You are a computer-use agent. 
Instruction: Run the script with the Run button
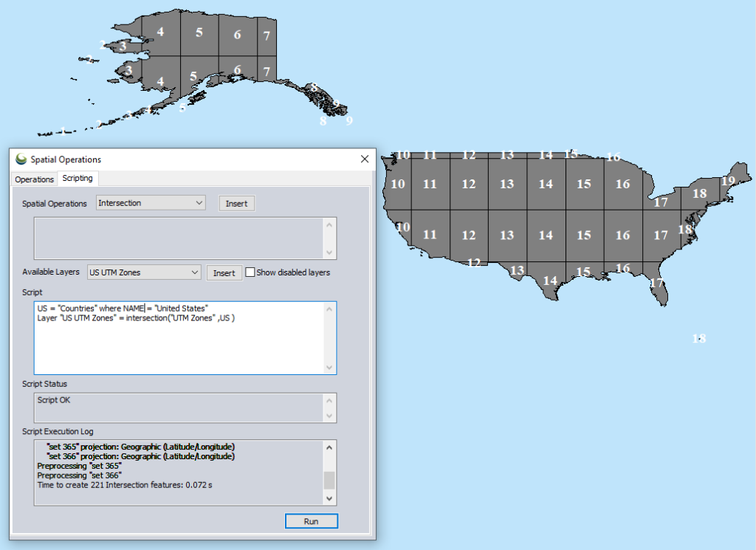pos(311,521)
